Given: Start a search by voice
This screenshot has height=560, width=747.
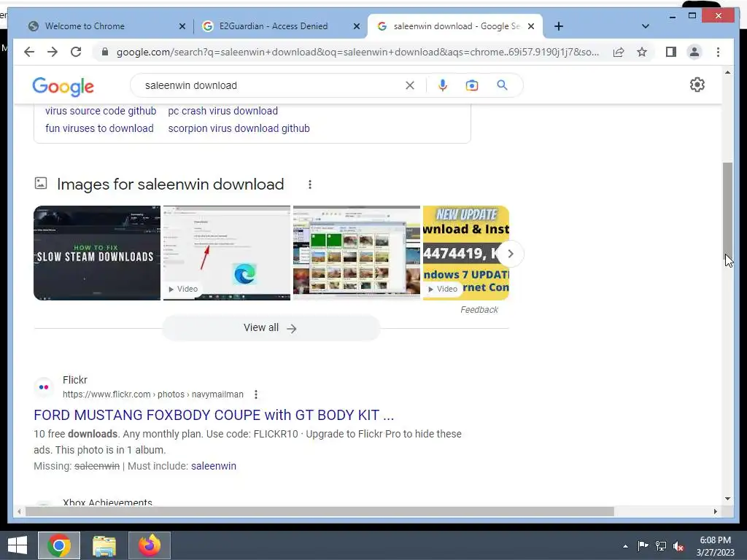Looking at the screenshot, I should point(443,85).
